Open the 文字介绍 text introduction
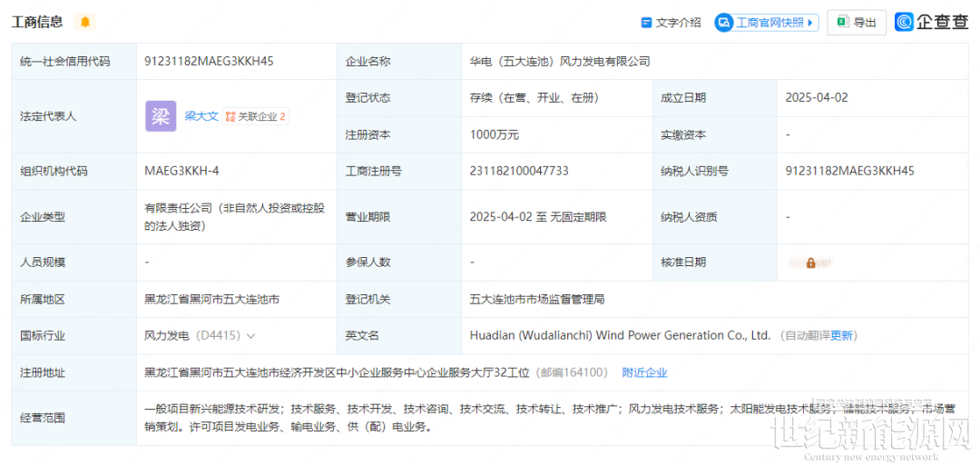The image size is (980, 466). click(x=671, y=23)
